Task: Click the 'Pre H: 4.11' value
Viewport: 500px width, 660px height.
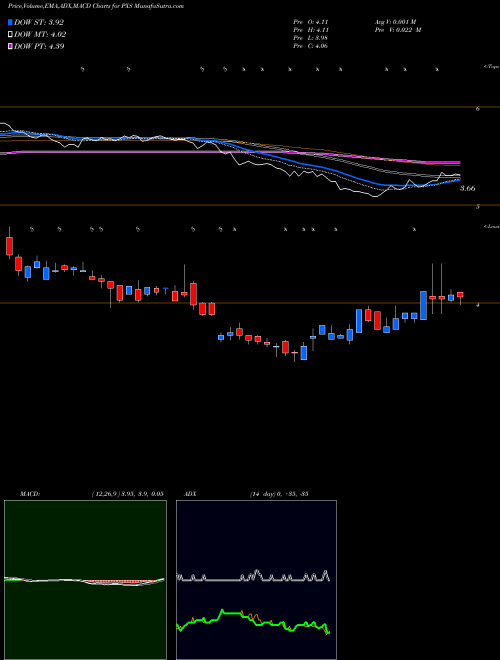Action: 311,30
